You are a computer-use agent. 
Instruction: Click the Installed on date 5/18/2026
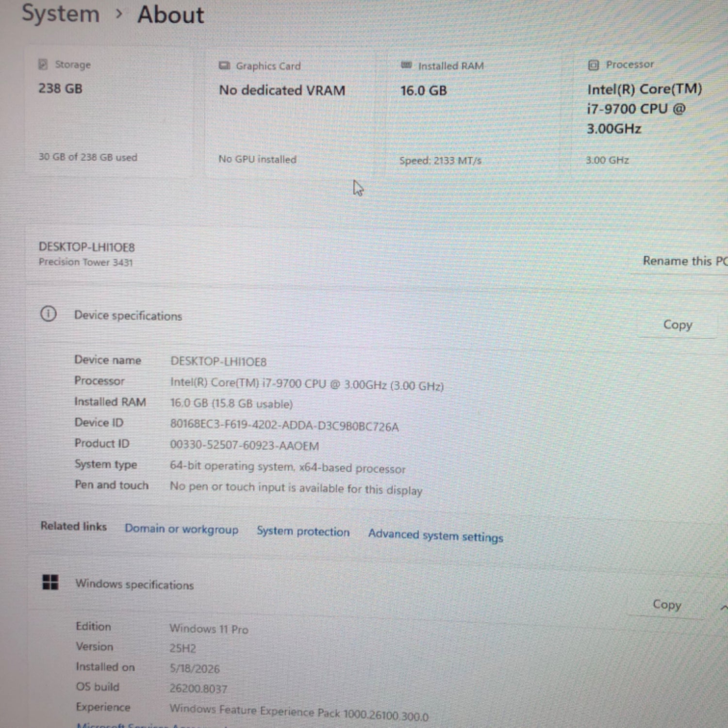pos(195,668)
